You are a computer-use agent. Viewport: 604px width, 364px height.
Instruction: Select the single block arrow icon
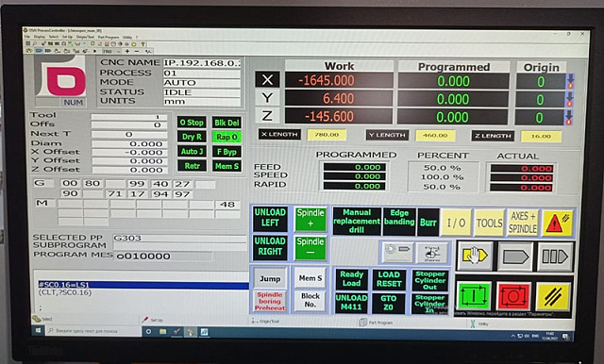(515, 256)
